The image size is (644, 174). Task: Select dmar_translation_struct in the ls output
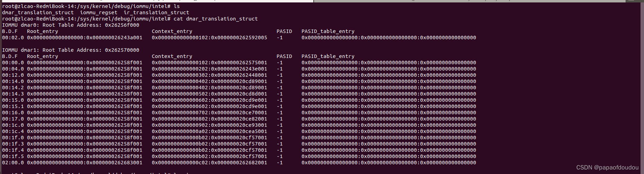pyautogui.click(x=38, y=13)
